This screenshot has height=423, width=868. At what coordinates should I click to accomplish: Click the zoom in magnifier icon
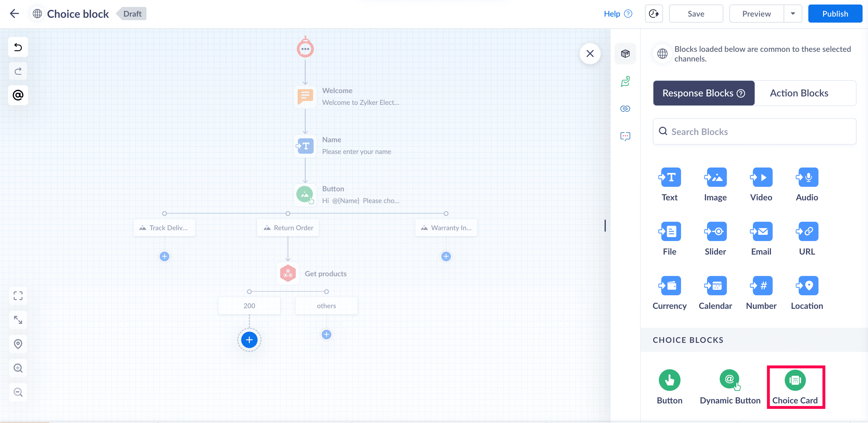pos(18,368)
